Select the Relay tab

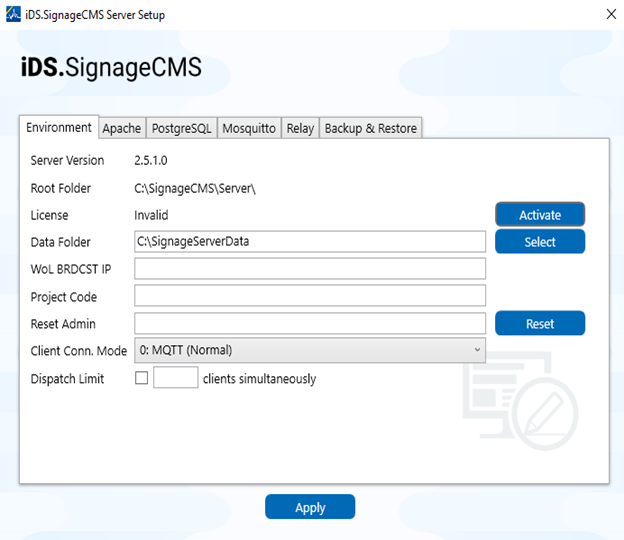(300, 129)
